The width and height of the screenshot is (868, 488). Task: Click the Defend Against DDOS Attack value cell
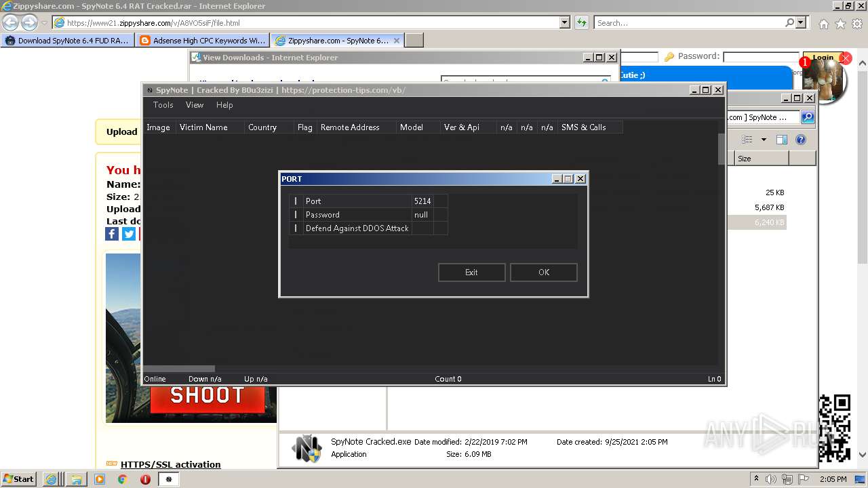tap(423, 228)
